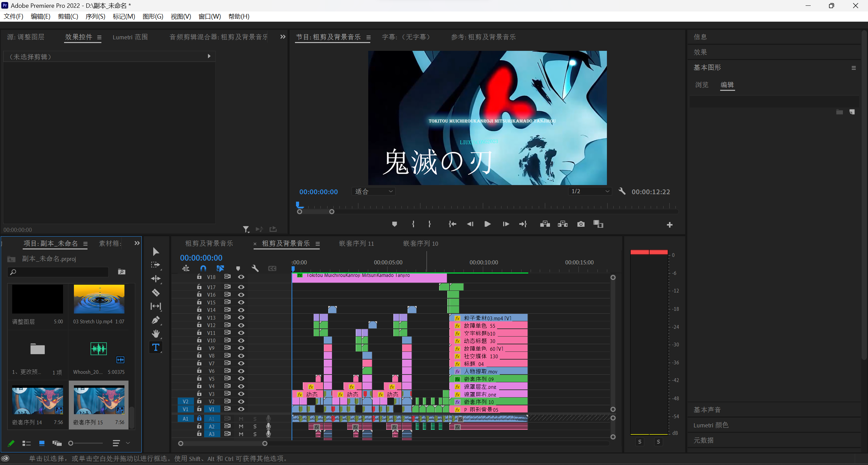Open the 效果 panel header
The width and height of the screenshot is (868, 465).
(x=700, y=52)
